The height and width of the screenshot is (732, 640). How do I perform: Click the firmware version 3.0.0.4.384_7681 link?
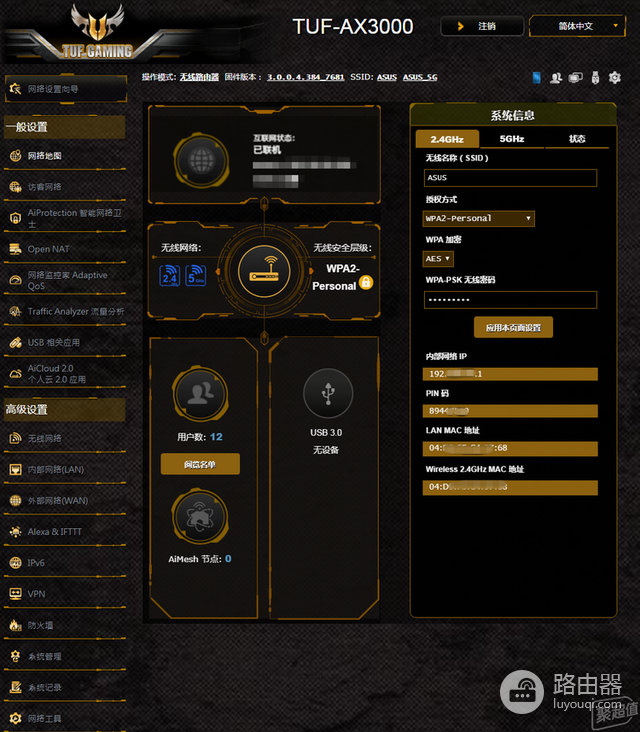[x=305, y=77]
